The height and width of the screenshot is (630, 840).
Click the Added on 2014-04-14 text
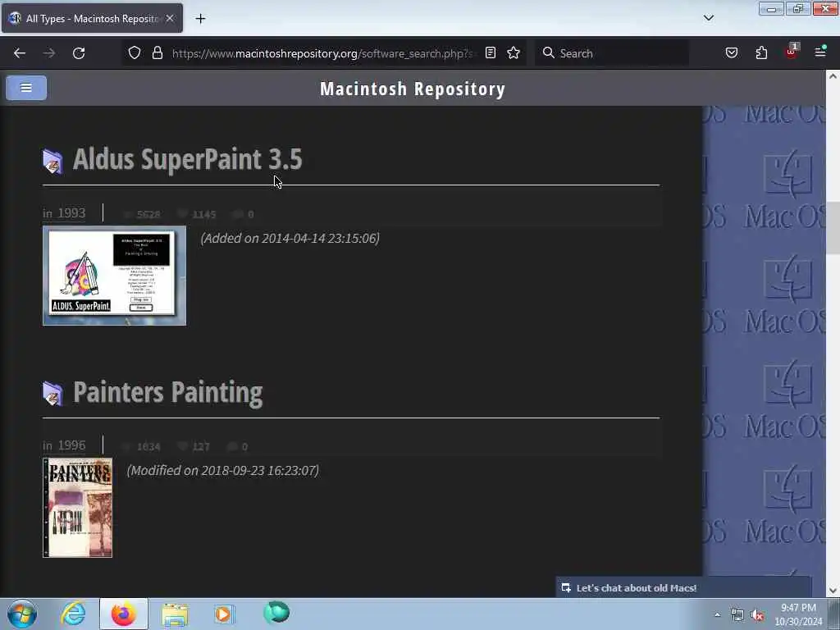click(290, 239)
